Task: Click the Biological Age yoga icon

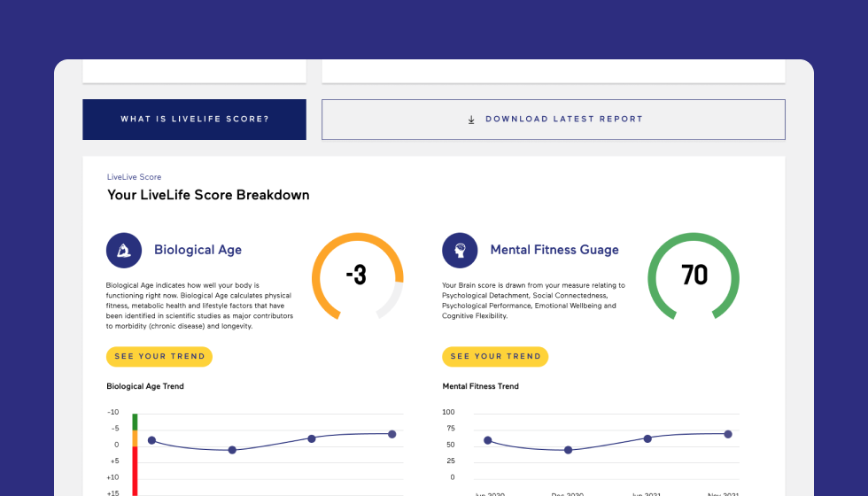Action: tap(124, 250)
